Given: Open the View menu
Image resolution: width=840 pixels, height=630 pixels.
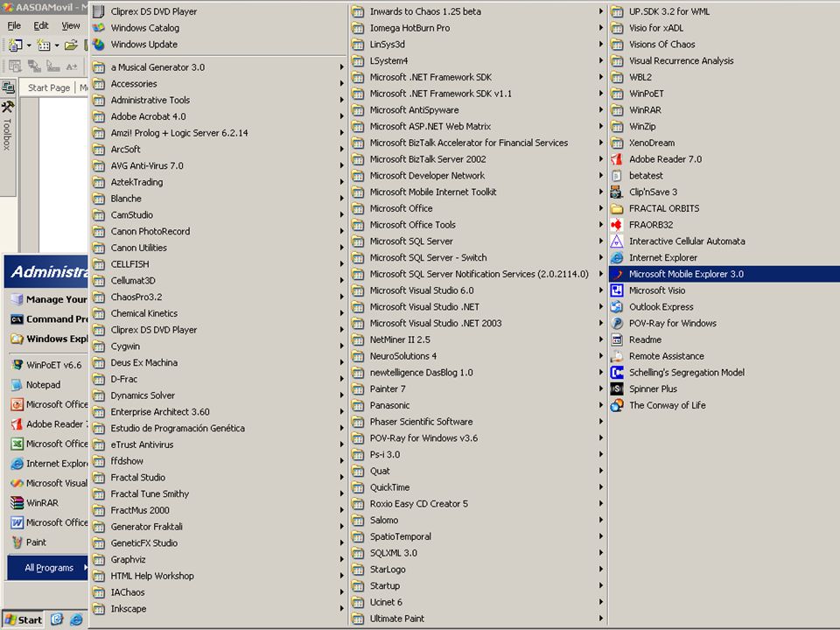Looking at the screenshot, I should pyautogui.click(x=71, y=25).
